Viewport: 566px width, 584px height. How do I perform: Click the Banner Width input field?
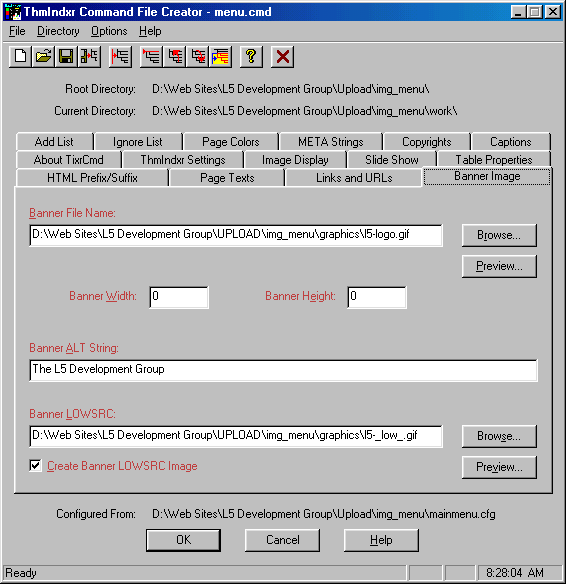point(179,297)
